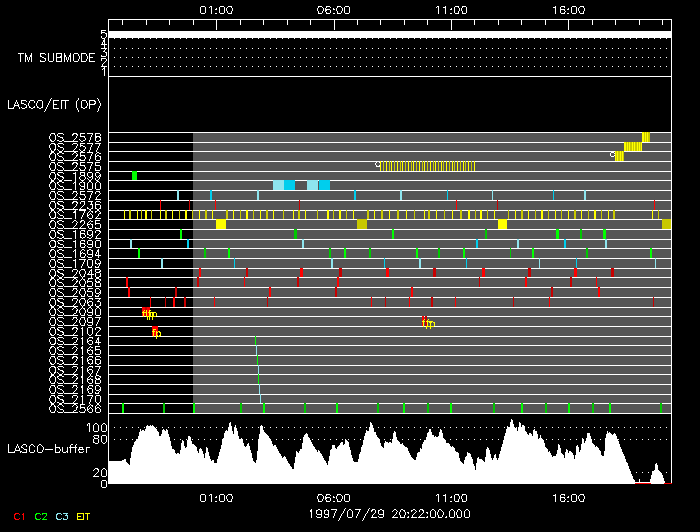700x532 pixels.
Task: Click the yellow striped block on OS_2577 row
Action: coord(632,147)
